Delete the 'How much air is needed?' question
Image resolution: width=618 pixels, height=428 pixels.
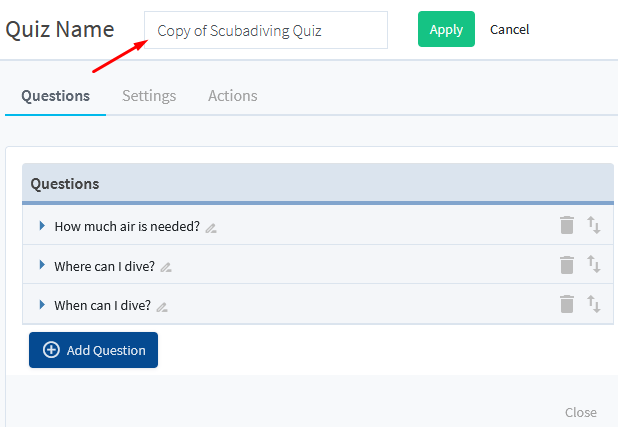point(567,225)
